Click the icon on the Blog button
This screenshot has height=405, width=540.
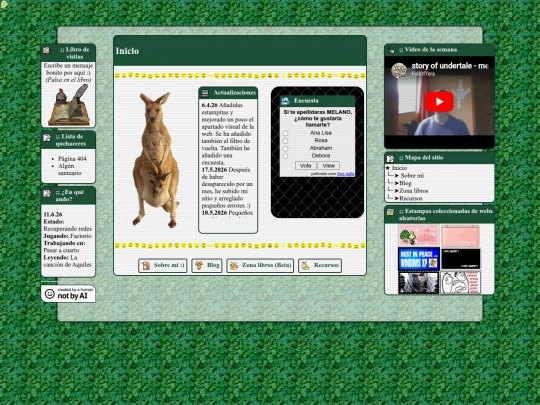(x=199, y=265)
